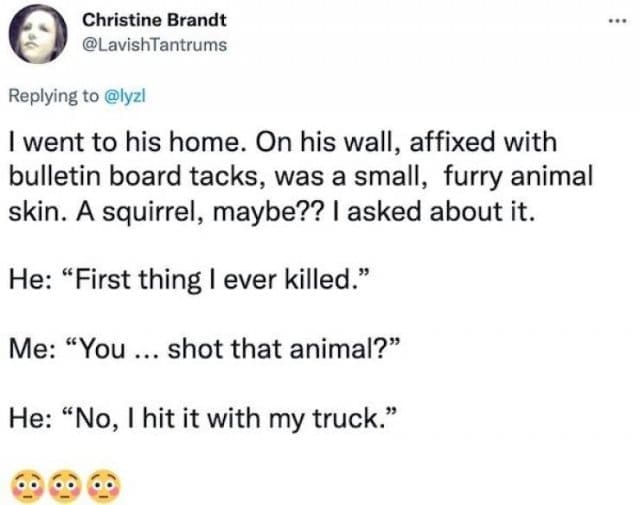Viewport: 640px width, 505px height.
Task: Click the "Replying to" label
Action: [x=55, y=96]
